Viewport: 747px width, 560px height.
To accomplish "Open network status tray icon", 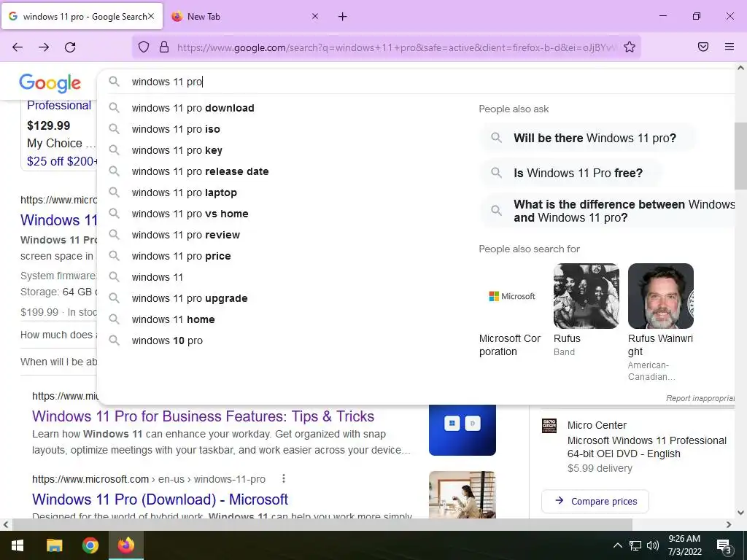I will pyautogui.click(x=635, y=545).
